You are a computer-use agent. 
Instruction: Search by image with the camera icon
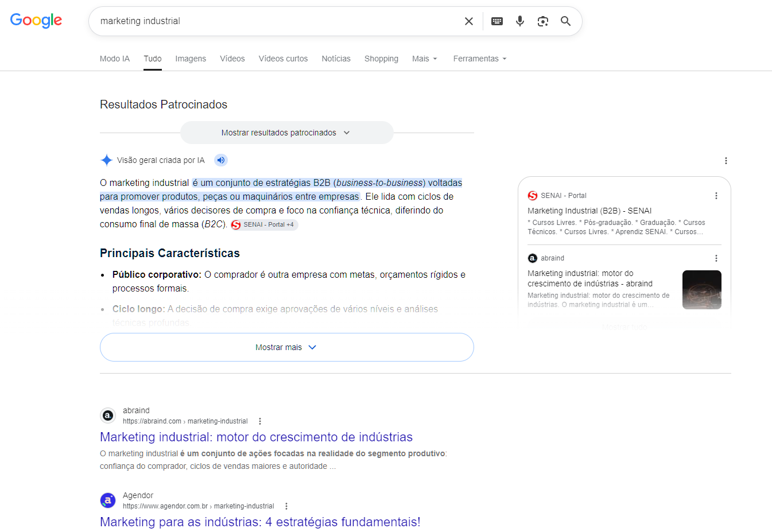[x=543, y=21]
